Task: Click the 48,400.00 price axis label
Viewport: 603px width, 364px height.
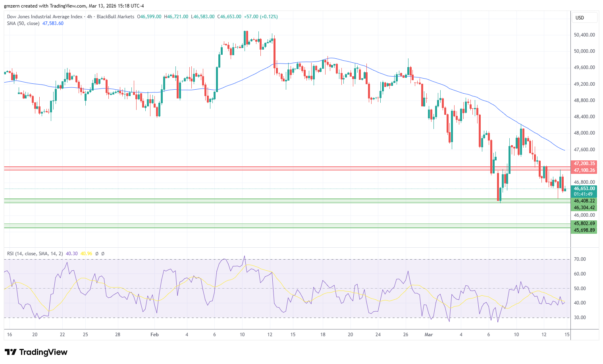Action: click(x=584, y=117)
